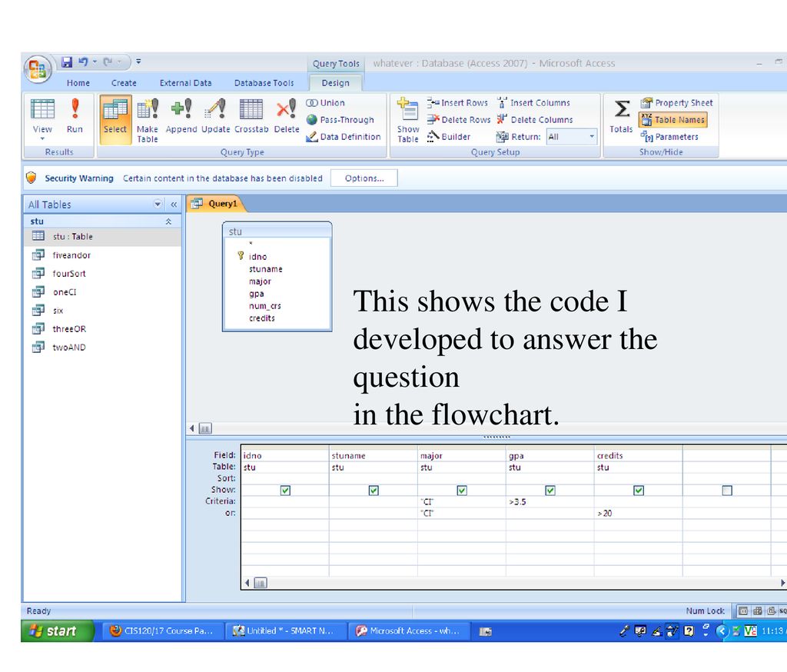Switch to the External Data ribbon tab

(x=186, y=83)
